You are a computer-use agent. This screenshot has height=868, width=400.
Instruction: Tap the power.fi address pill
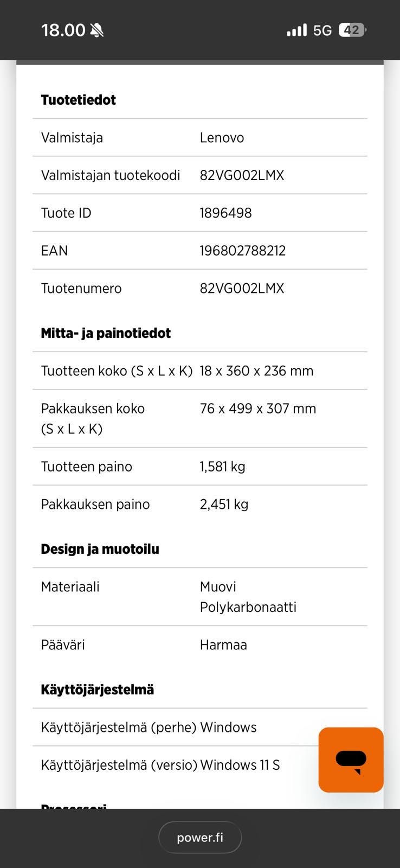199,837
